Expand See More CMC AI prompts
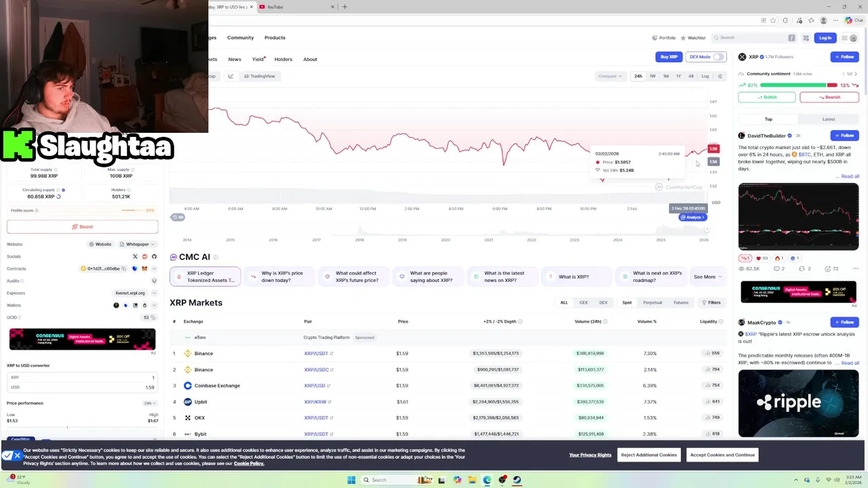 point(707,277)
